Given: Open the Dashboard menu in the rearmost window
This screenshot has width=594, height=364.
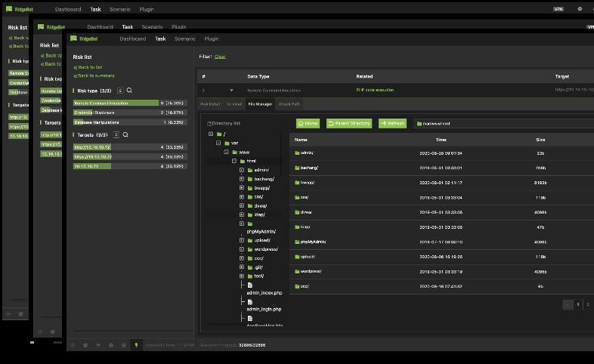Looking at the screenshot, I should [68, 9].
